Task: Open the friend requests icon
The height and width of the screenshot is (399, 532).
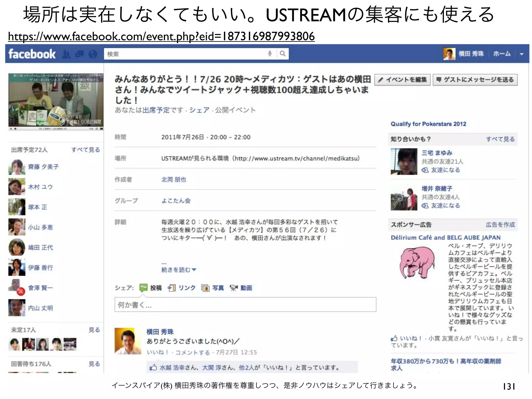Action: (x=66, y=54)
